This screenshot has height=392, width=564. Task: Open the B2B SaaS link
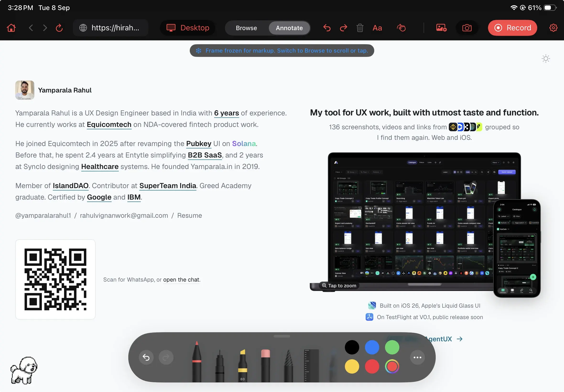click(x=205, y=155)
